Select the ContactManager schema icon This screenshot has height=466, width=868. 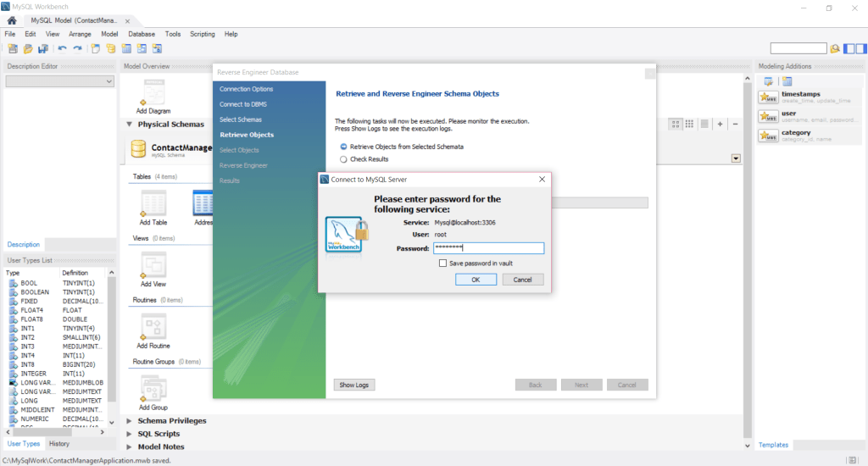click(x=138, y=149)
